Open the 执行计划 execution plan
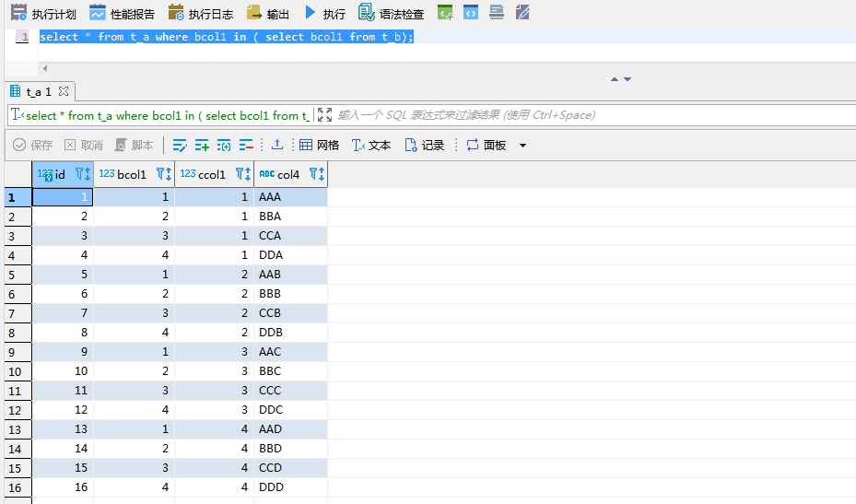The width and height of the screenshot is (856, 504). pyautogui.click(x=43, y=14)
